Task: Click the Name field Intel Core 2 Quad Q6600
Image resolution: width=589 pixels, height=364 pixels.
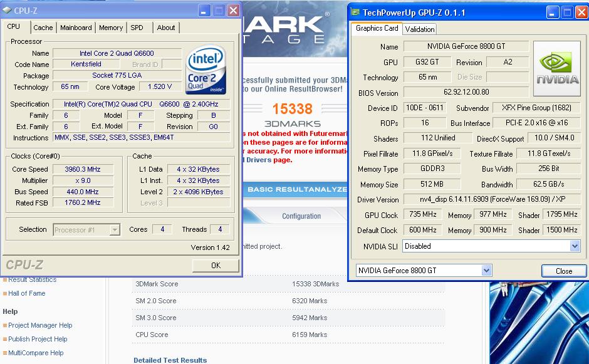Action: point(117,53)
